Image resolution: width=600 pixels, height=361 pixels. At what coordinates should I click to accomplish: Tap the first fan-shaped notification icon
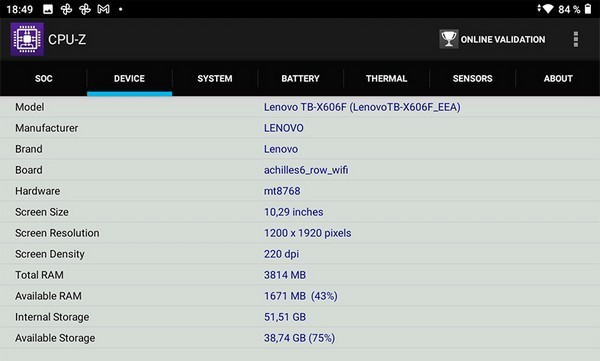(x=66, y=9)
